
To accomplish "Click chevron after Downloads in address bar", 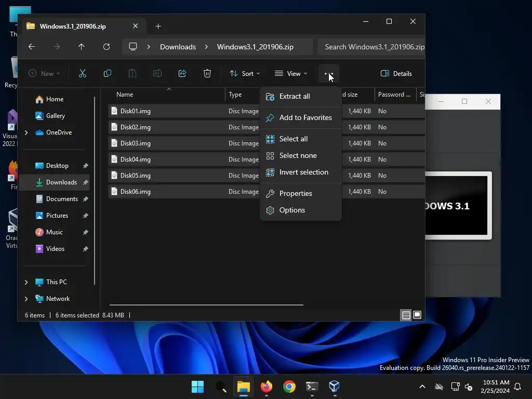I will coord(206,47).
